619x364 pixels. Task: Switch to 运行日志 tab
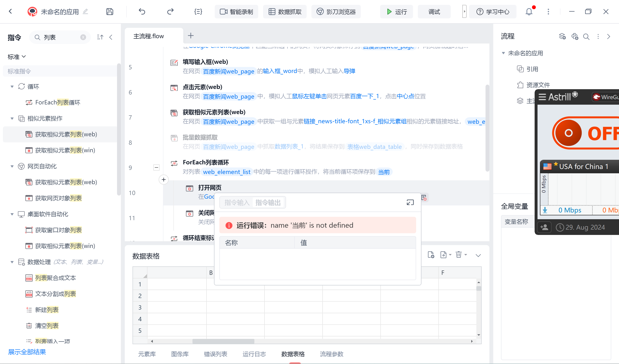pyautogui.click(x=254, y=354)
